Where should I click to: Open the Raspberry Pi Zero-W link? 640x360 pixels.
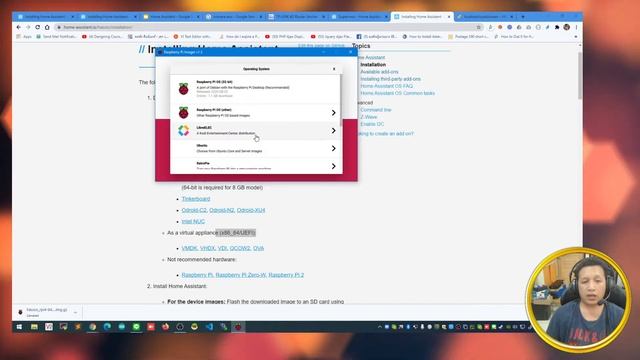pyautogui.click(x=241, y=275)
